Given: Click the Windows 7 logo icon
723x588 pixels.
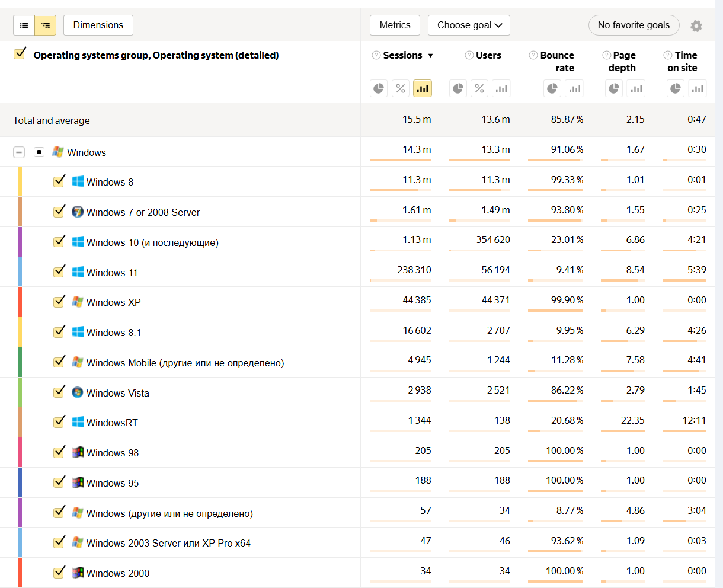Looking at the screenshot, I should (x=78, y=212).
